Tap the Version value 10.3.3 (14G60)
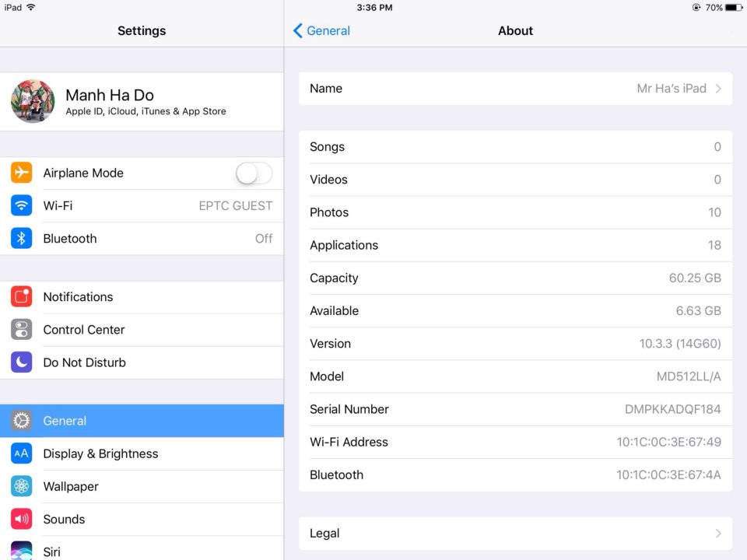Screen dimensions: 747x560 pyautogui.click(x=680, y=344)
